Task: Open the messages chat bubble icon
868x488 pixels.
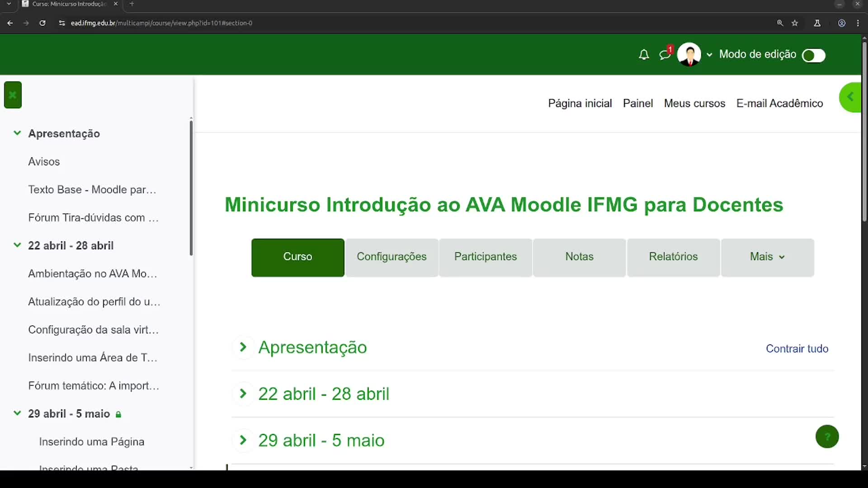Action: point(665,55)
